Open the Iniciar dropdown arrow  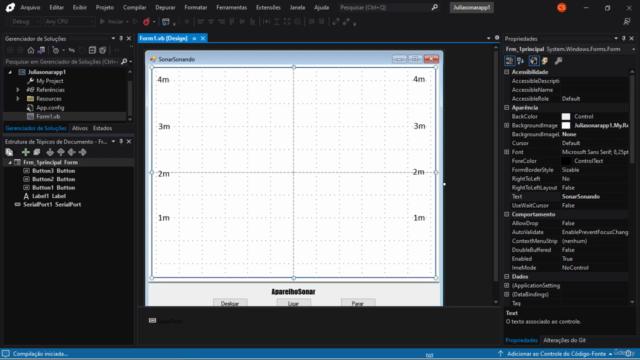pyautogui.click(x=127, y=22)
